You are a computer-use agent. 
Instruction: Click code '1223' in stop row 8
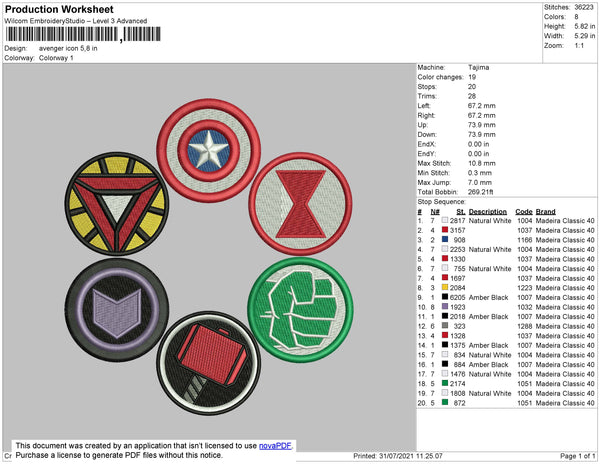point(525,288)
